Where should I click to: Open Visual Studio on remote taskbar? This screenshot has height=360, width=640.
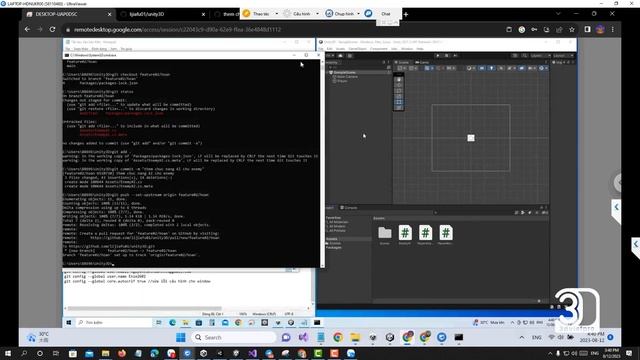coord(303,337)
